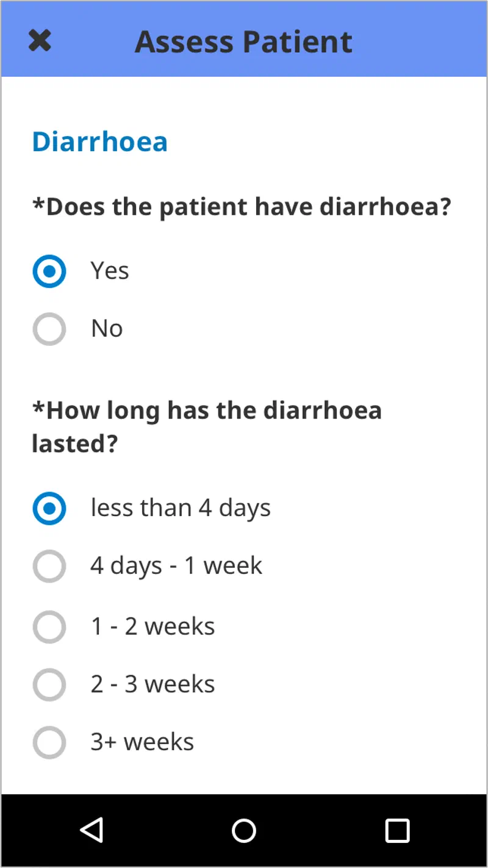Viewport: 488px width, 868px height.
Task: Click the 'Assess Patient' header title
Action: pyautogui.click(x=243, y=41)
